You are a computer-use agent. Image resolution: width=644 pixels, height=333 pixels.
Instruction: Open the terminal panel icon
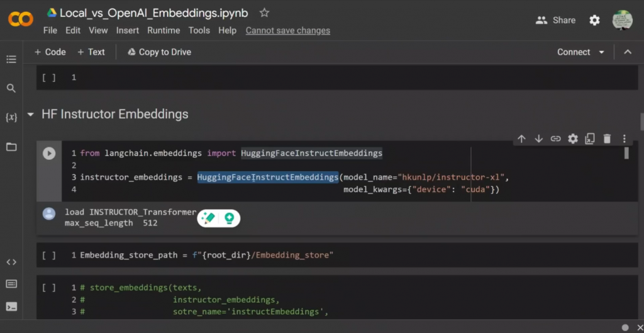click(x=11, y=307)
